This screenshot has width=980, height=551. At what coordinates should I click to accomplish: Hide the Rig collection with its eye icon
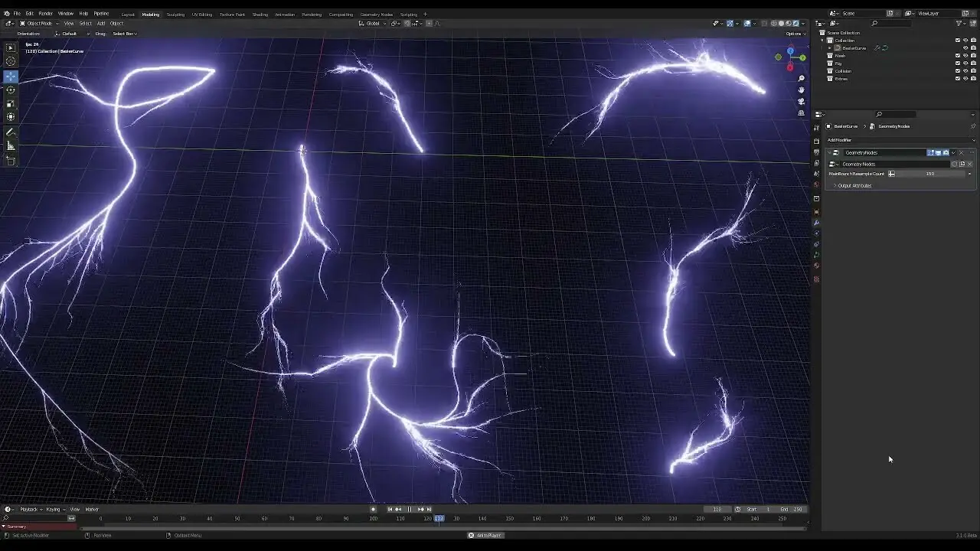click(965, 64)
